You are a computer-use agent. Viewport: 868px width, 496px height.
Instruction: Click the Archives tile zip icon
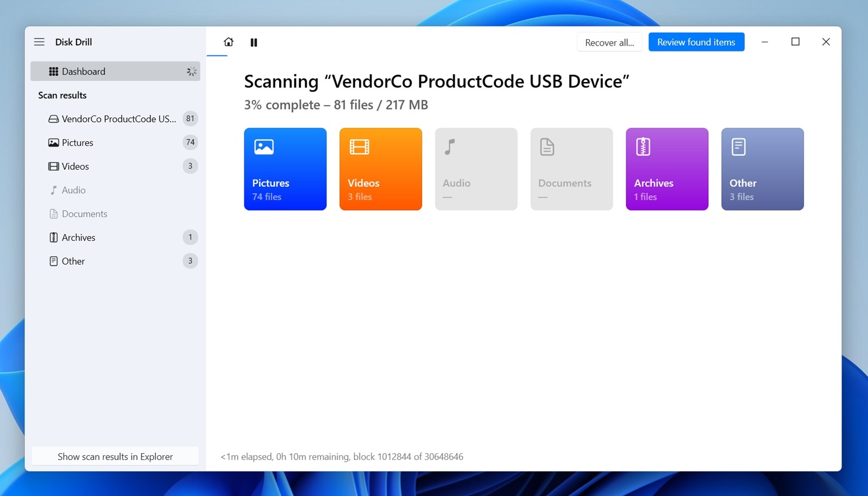click(x=643, y=147)
